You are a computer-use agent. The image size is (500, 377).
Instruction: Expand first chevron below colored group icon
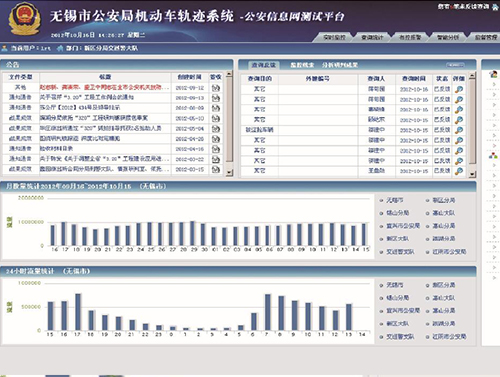494,166
